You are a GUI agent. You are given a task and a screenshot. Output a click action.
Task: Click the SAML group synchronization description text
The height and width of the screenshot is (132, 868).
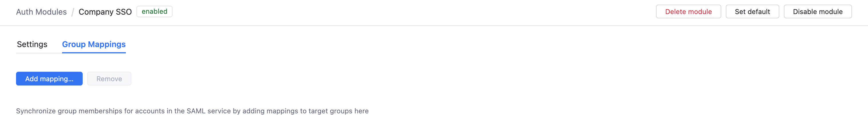192,111
